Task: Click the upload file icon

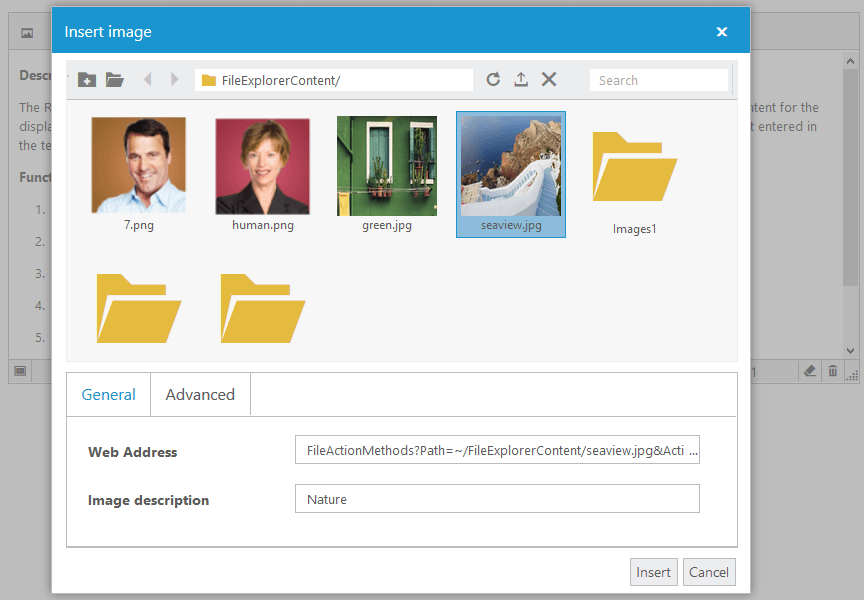Action: pyautogui.click(x=521, y=79)
